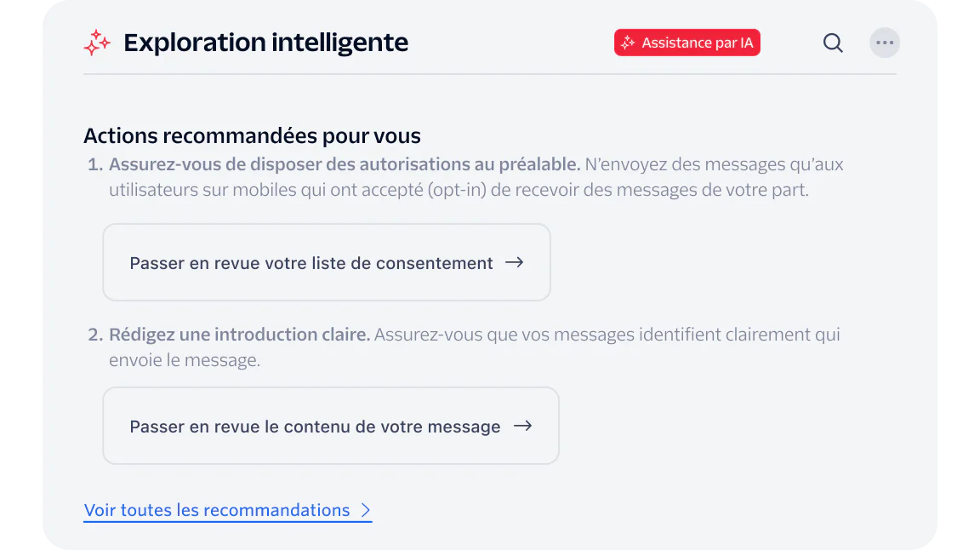Click the arrow icon in the consentement button
The height and width of the screenshot is (550, 980).
point(515,262)
